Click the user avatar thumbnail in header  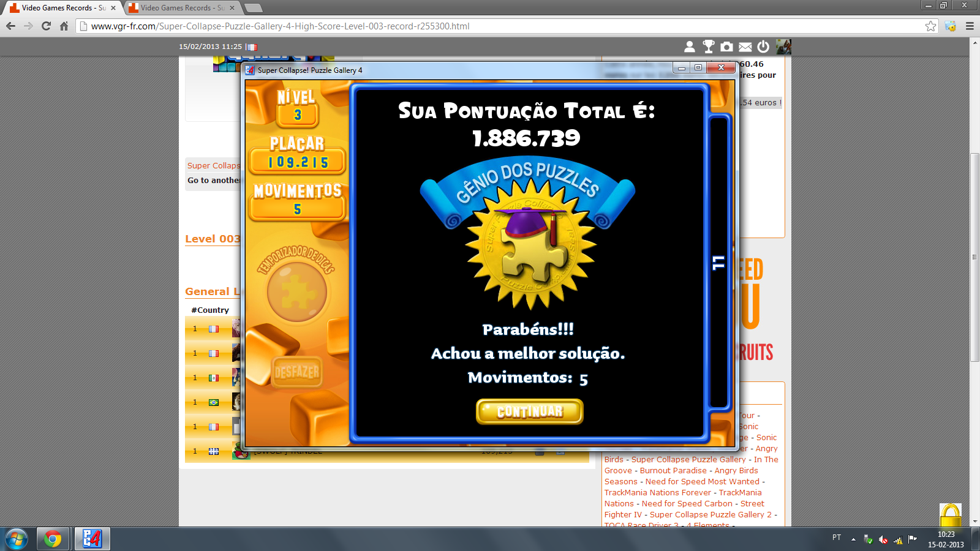tap(783, 47)
